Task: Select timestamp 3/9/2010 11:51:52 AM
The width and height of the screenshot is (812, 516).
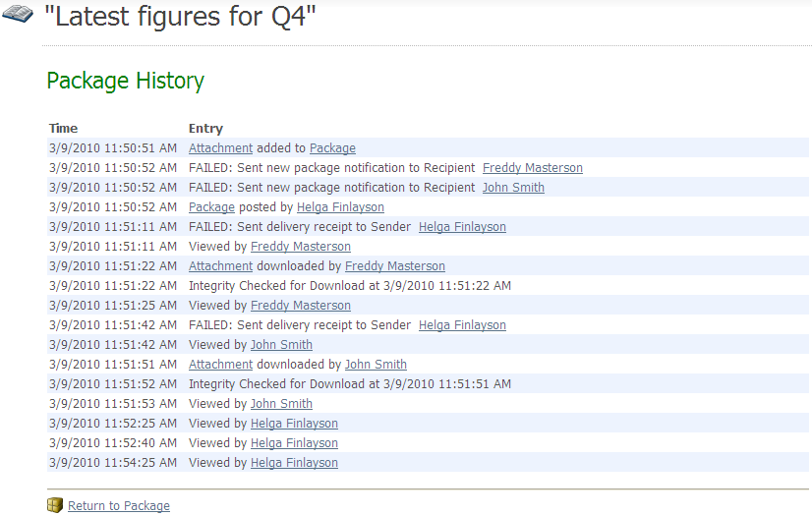Action: point(113,384)
